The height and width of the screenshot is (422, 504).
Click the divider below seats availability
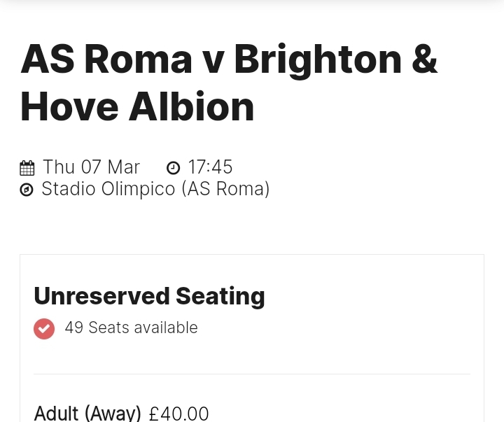point(252,374)
